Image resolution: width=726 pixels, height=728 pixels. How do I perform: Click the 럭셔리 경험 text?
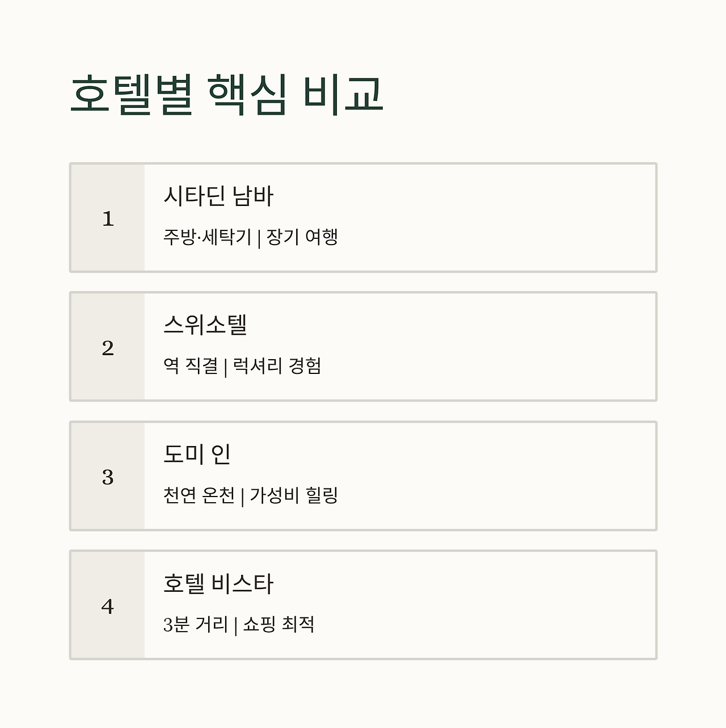(277, 366)
